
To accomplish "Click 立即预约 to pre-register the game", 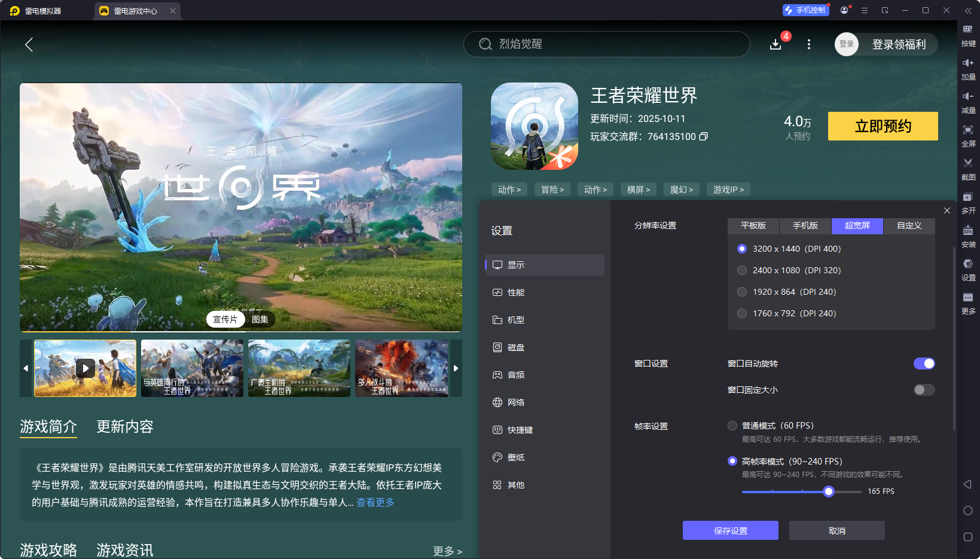I will (x=883, y=126).
